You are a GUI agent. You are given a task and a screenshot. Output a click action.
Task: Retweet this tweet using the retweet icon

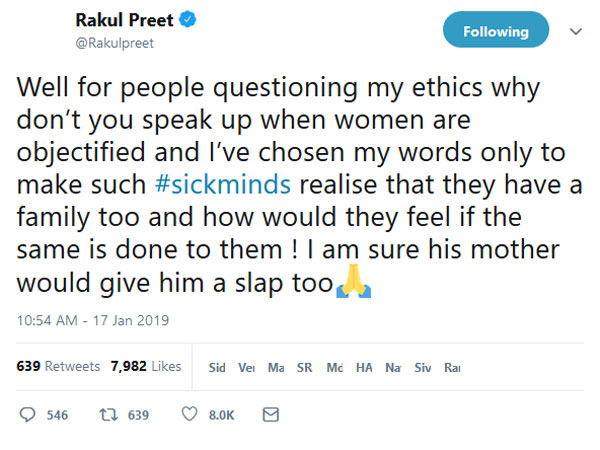(111, 414)
